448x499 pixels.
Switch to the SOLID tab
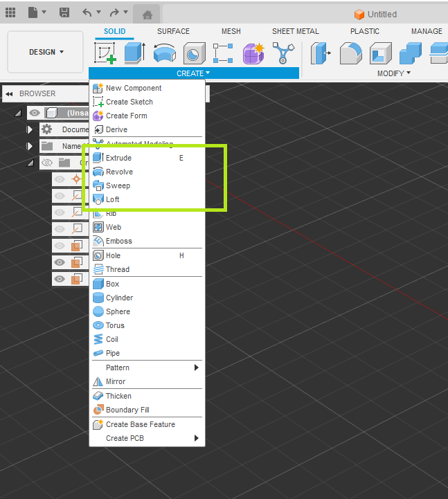[x=114, y=31]
